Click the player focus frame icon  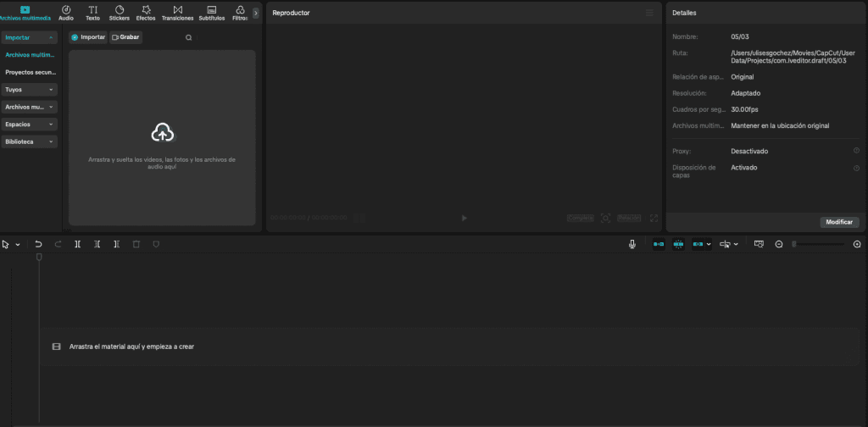click(x=605, y=218)
